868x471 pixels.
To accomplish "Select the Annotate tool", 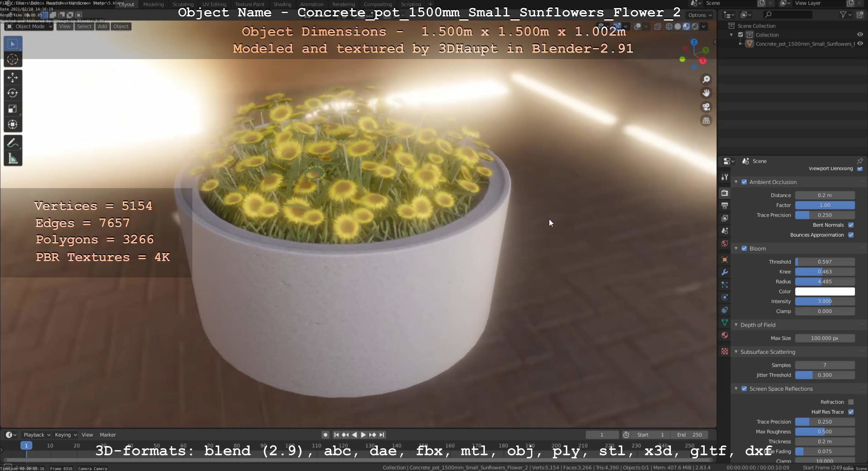I will pos(13,143).
